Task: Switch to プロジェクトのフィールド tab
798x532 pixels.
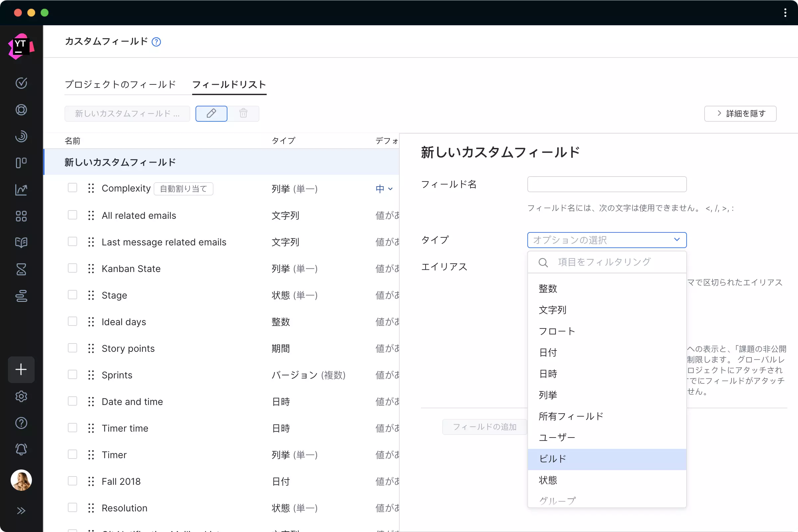Action: (120, 84)
